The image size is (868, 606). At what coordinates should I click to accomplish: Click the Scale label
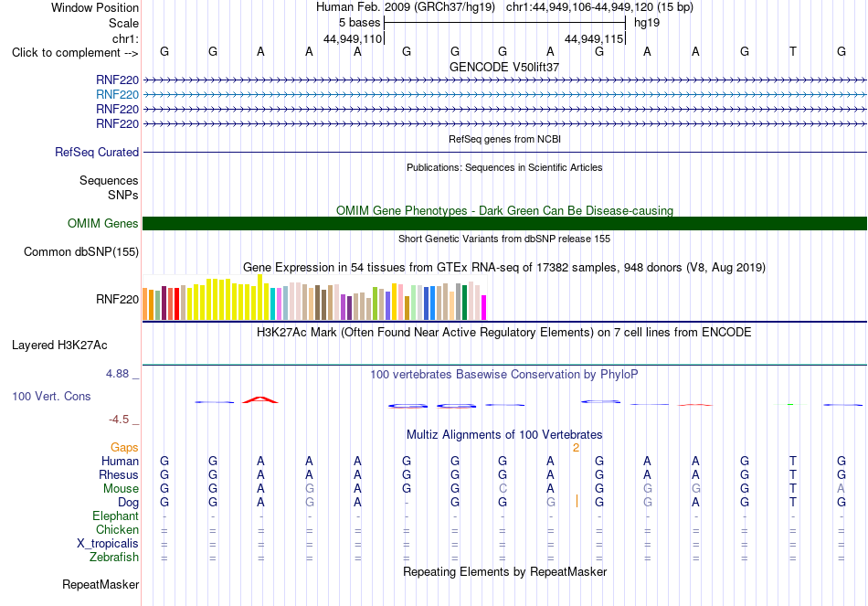[x=123, y=23]
